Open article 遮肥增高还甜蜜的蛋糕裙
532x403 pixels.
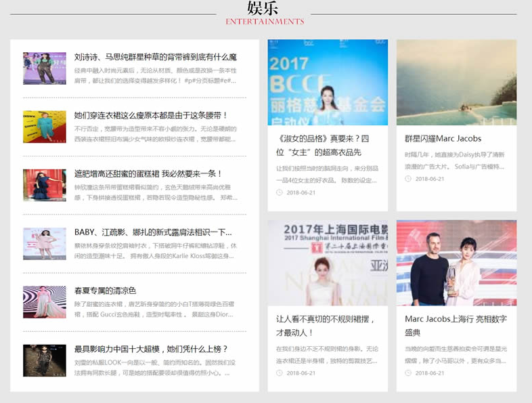click(x=148, y=174)
